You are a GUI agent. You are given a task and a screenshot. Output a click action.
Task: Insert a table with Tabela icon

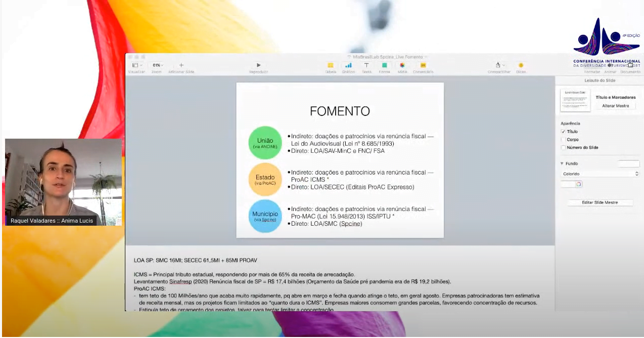[x=330, y=65]
